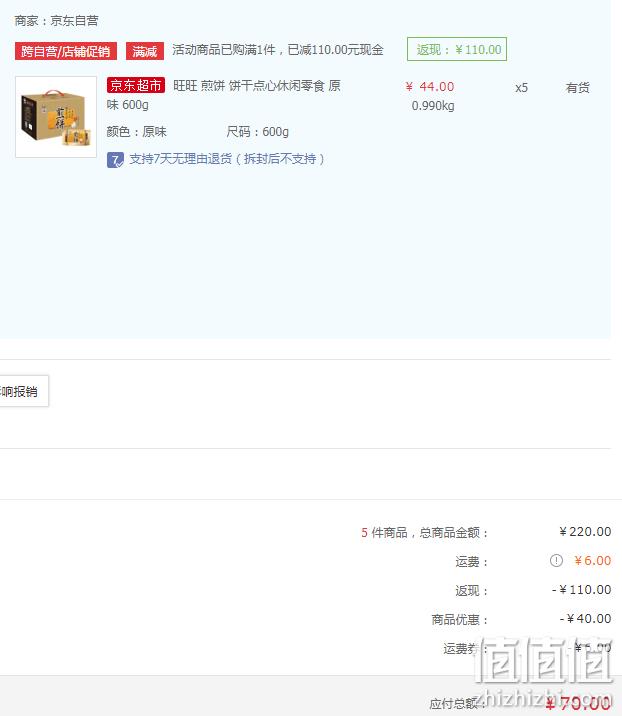Click the promotion description 已减110.00元现金

(336, 50)
